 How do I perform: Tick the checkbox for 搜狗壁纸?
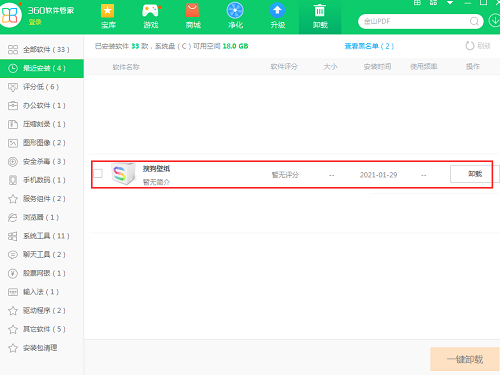pyautogui.click(x=98, y=173)
